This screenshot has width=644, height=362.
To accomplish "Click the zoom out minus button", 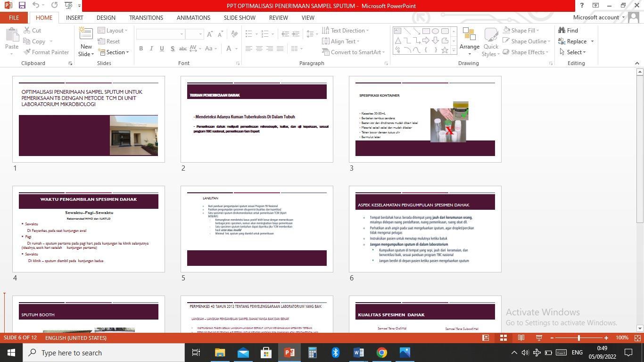I will (552, 338).
